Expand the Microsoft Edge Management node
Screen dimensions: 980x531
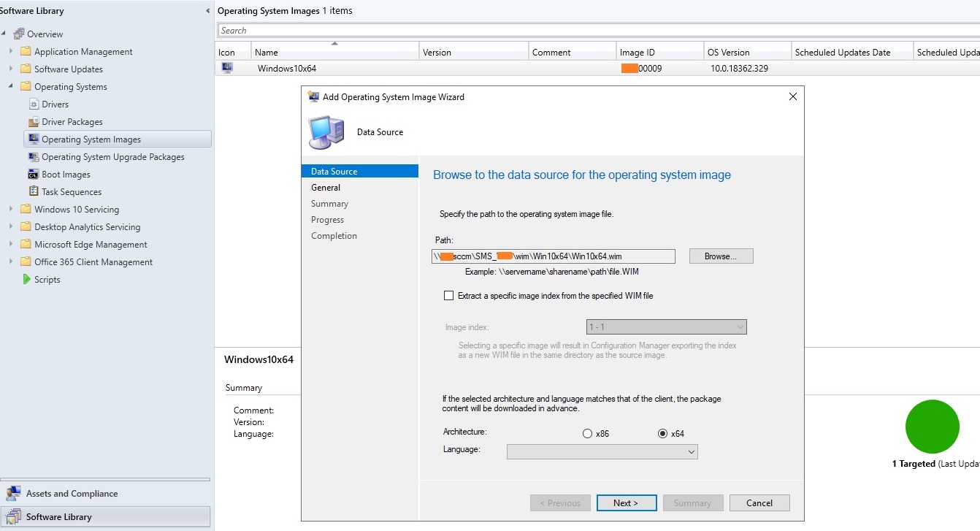click(11, 245)
